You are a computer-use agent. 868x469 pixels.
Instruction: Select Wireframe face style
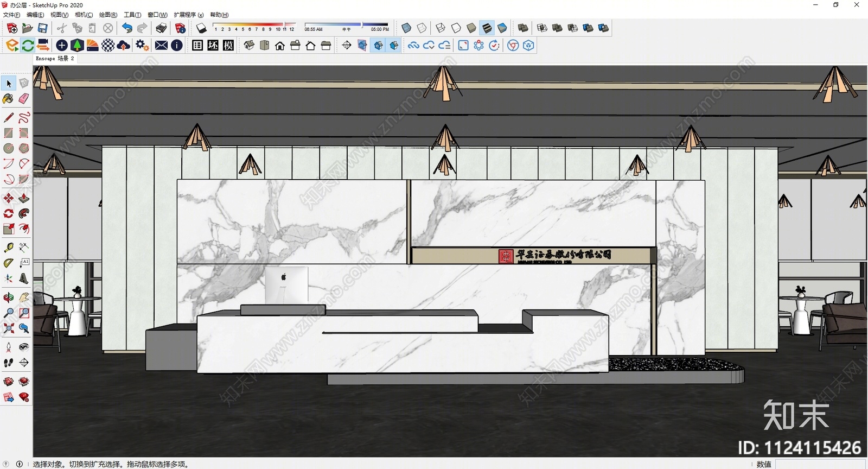(441, 28)
